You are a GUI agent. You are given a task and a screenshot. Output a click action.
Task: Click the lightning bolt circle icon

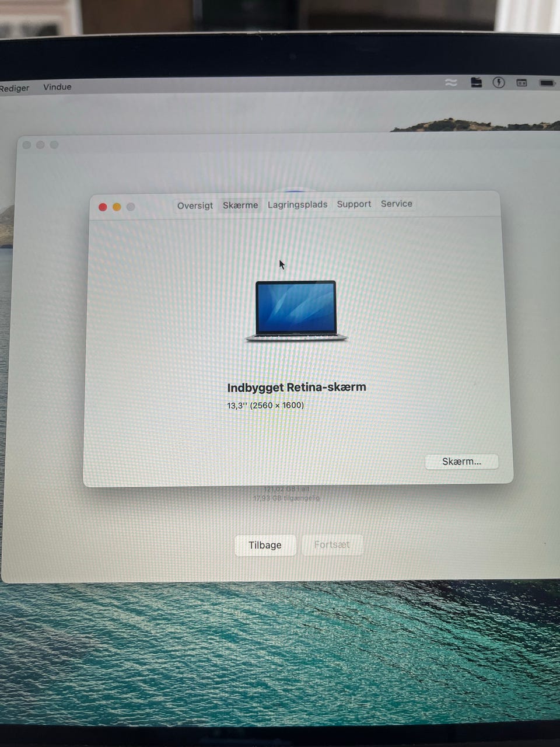pos(499,82)
